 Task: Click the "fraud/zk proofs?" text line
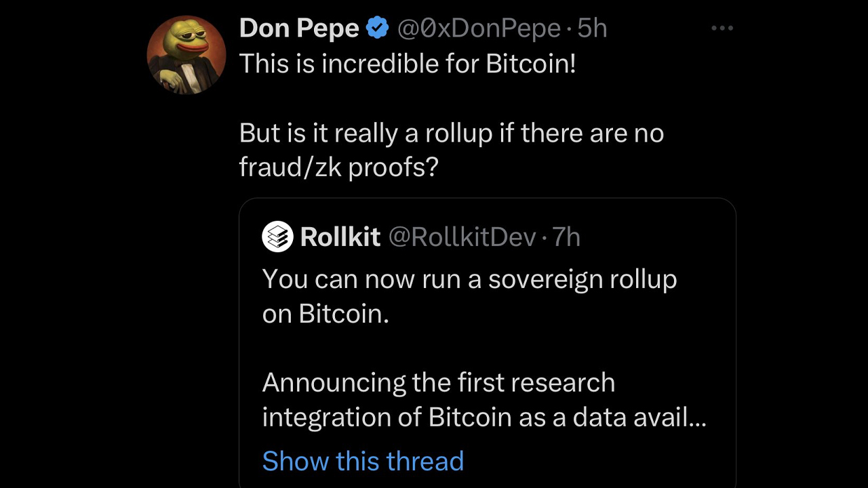coord(338,167)
